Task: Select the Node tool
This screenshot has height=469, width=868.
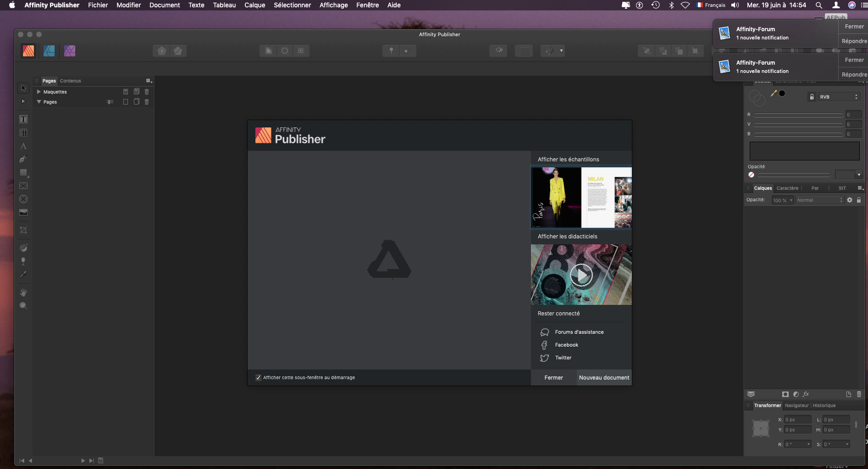Action: click(x=23, y=101)
